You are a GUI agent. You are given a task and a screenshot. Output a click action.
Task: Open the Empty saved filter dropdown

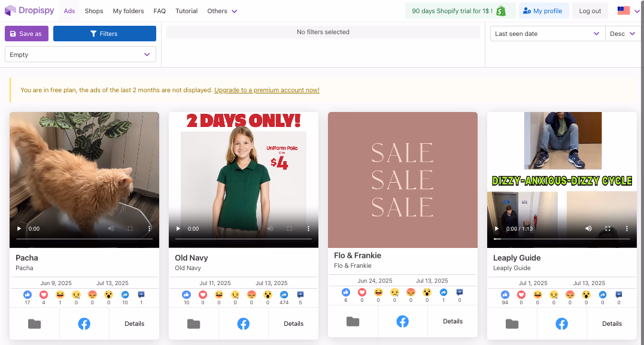tap(80, 55)
